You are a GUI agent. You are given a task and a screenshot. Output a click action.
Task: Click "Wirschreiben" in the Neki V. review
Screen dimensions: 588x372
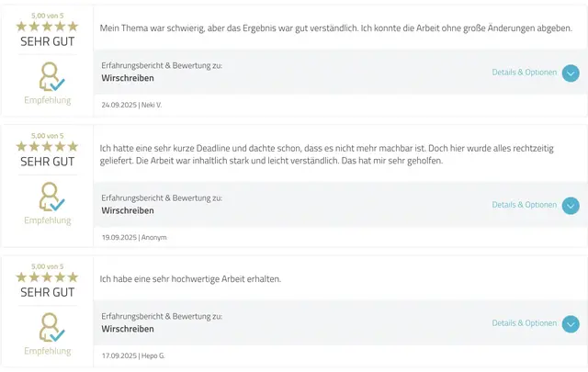click(x=128, y=78)
